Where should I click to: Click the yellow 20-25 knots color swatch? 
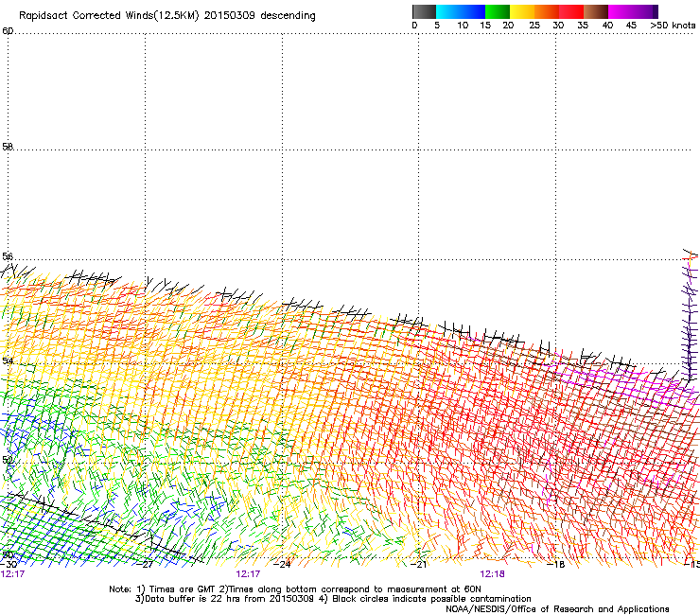tap(522, 11)
